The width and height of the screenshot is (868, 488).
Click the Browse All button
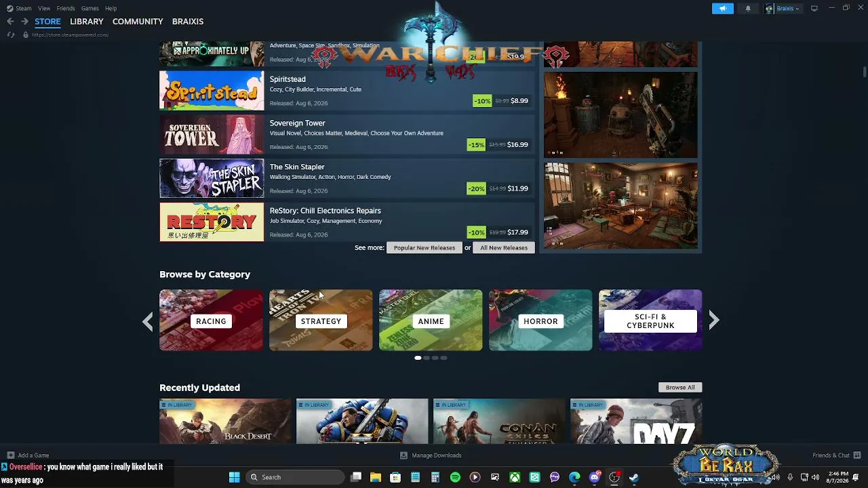(x=680, y=387)
